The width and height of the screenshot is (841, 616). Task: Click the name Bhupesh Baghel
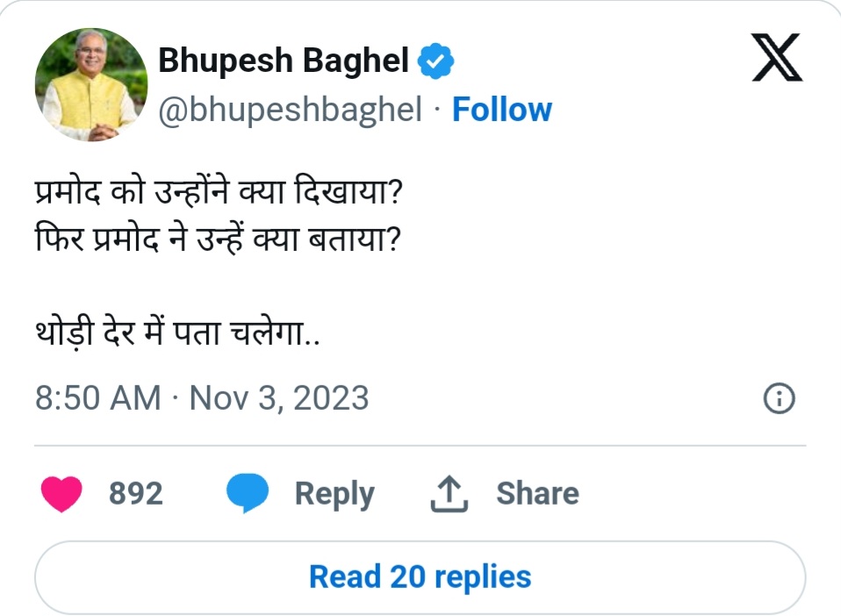point(283,60)
